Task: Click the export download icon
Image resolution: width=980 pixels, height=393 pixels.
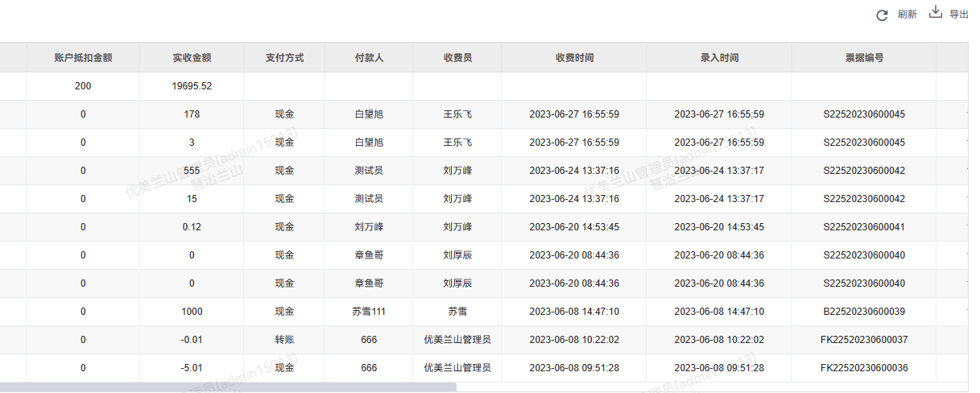Action: point(935,12)
